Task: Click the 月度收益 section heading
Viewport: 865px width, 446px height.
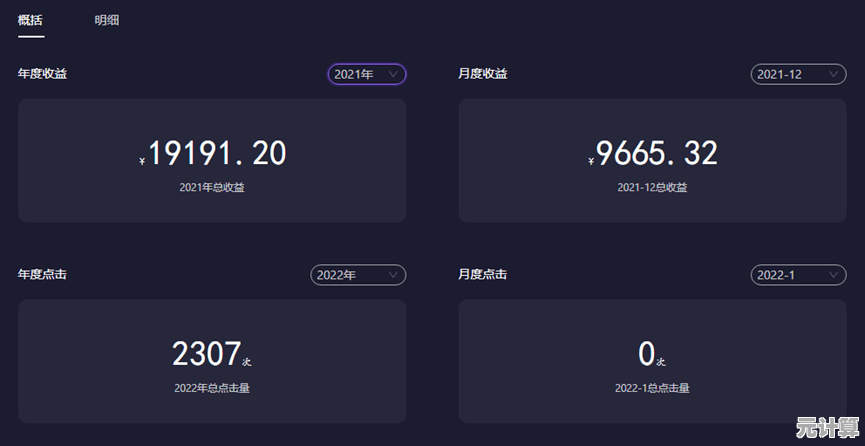Action: [483, 74]
